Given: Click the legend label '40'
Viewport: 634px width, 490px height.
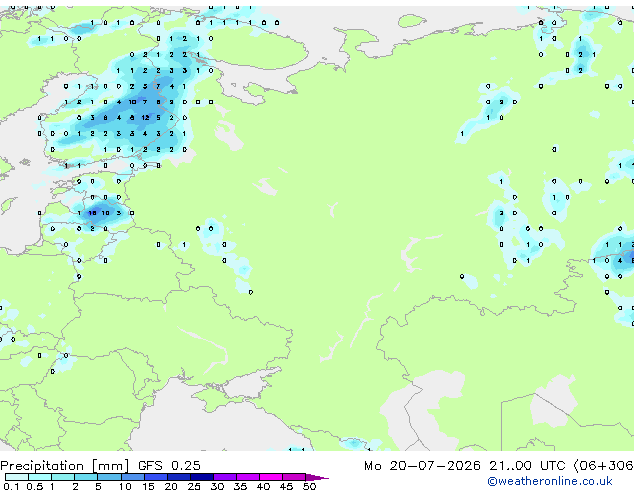Looking at the screenshot, I should pyautogui.click(x=263, y=486).
